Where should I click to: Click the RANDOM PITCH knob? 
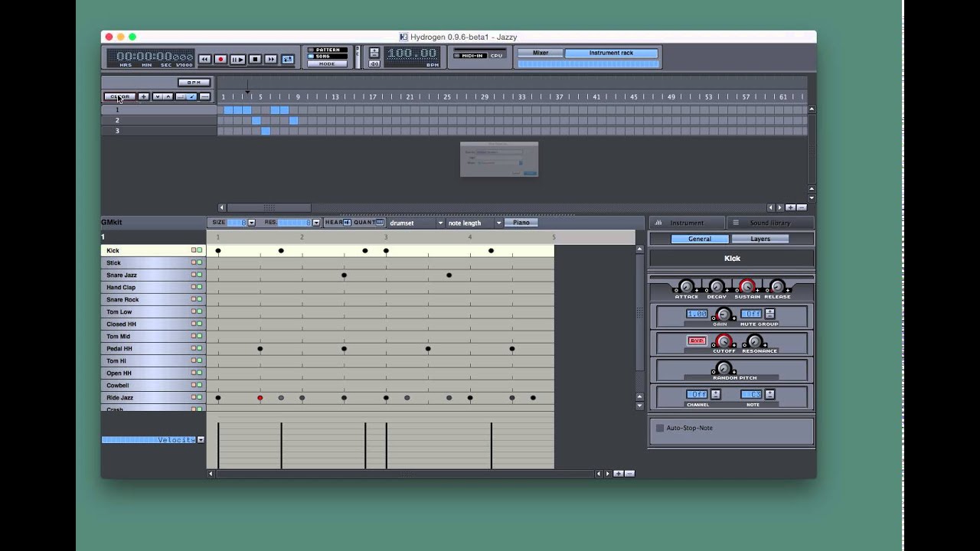coord(724,369)
